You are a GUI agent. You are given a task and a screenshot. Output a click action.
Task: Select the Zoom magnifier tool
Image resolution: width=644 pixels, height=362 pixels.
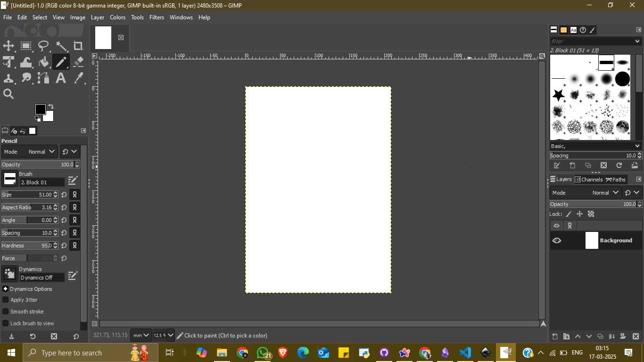coord(8,94)
